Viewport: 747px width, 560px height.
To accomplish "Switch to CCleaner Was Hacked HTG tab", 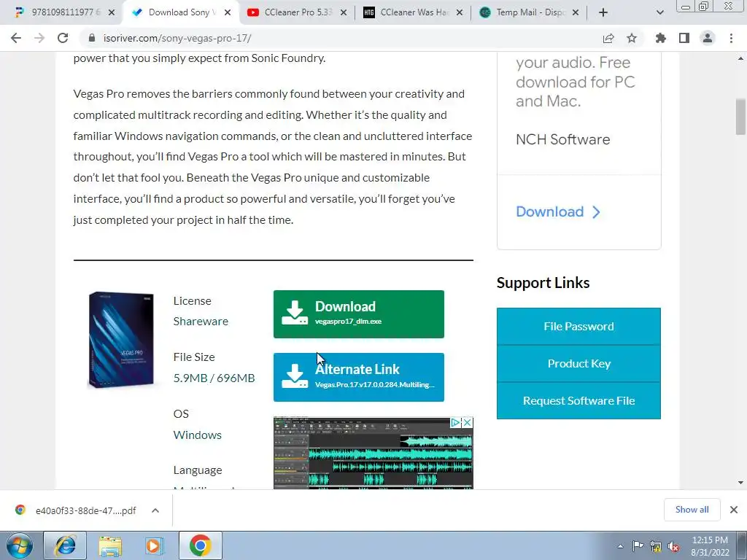I will pos(414,12).
